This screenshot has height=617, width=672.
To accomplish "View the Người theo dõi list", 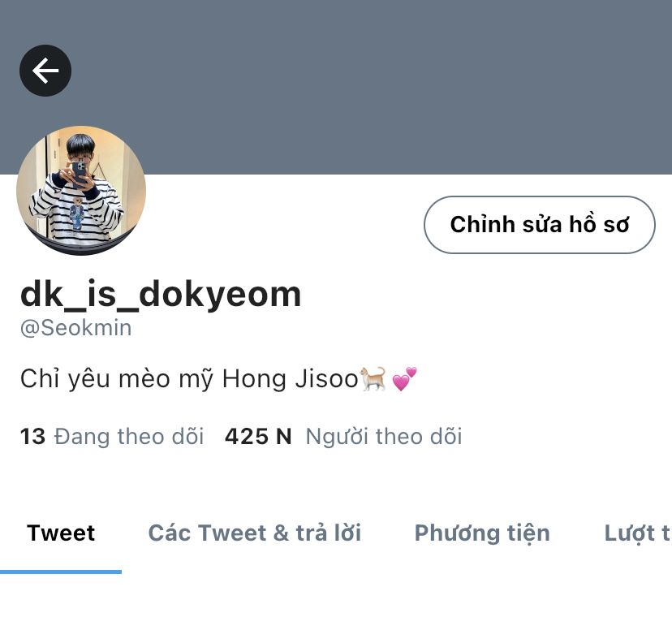I will (x=384, y=437).
